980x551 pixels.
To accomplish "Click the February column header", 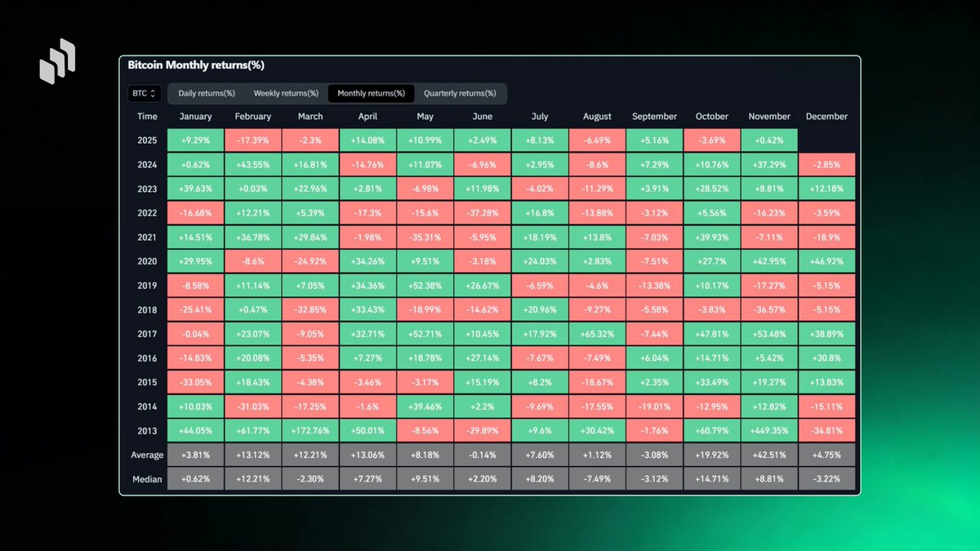I will pos(252,117).
